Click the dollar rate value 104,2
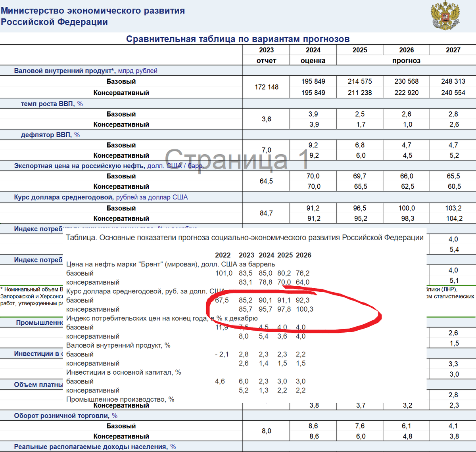The image size is (476, 452). click(x=454, y=218)
